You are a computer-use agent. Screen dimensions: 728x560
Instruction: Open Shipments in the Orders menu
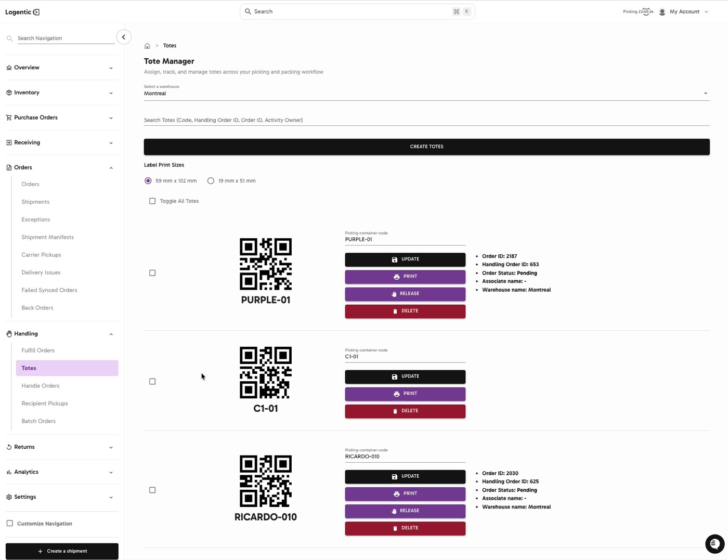pos(35,202)
